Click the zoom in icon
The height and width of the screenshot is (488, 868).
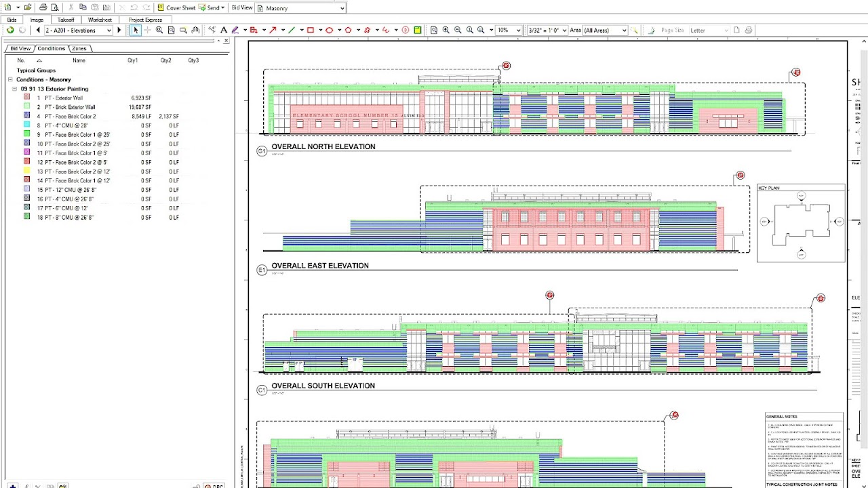(446, 30)
